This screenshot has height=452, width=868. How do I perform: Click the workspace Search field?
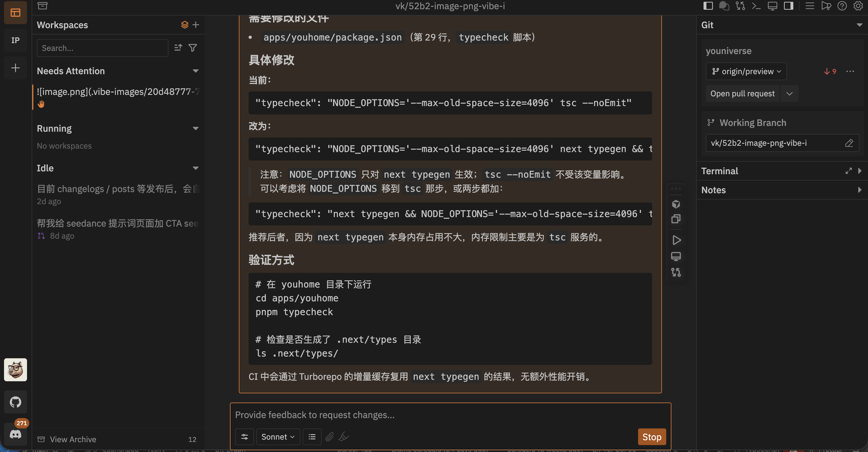(102, 48)
